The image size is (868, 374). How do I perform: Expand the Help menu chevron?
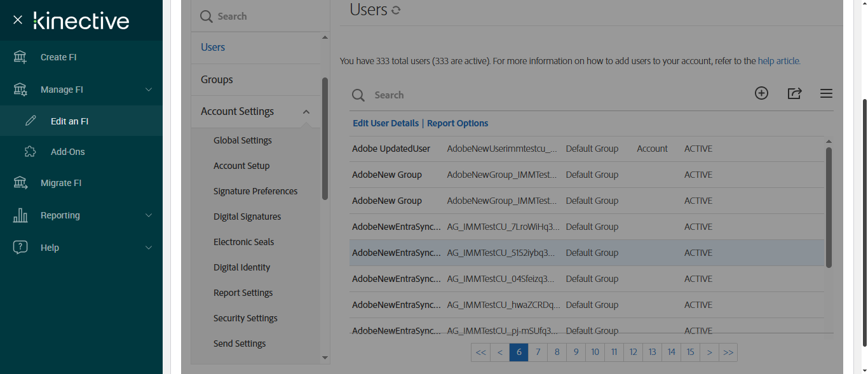149,248
